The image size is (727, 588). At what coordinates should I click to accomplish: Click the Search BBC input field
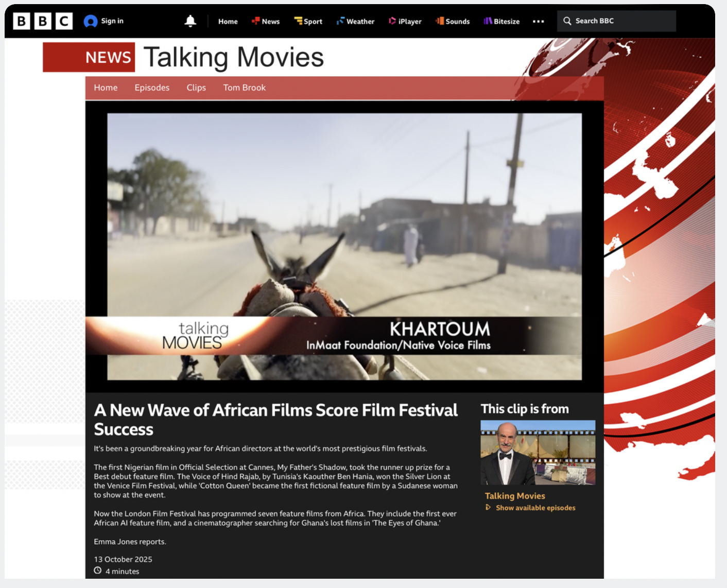[616, 21]
